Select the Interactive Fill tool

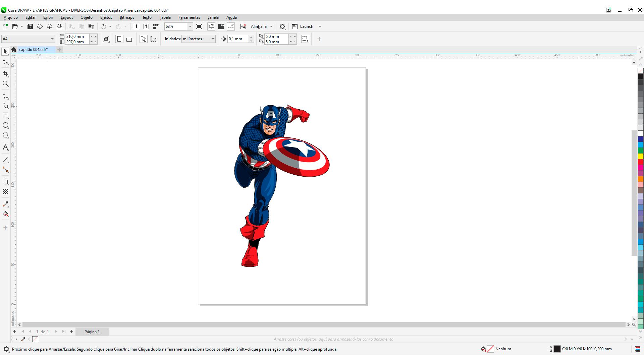point(5,214)
